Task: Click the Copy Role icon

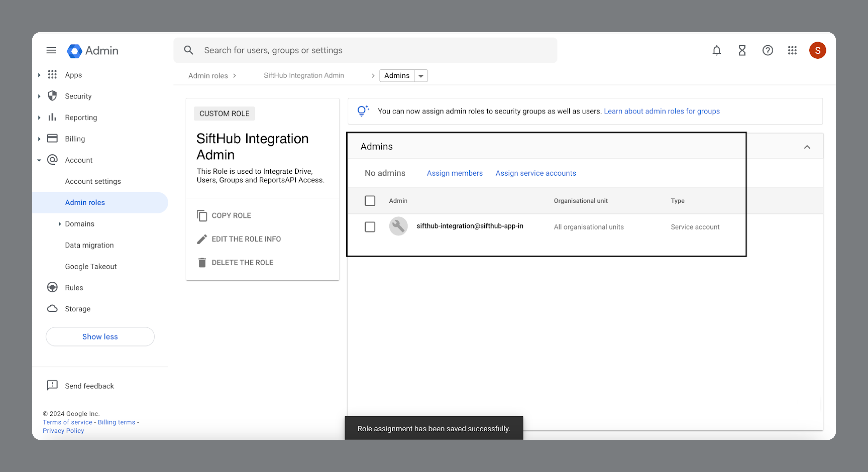Action: point(202,216)
